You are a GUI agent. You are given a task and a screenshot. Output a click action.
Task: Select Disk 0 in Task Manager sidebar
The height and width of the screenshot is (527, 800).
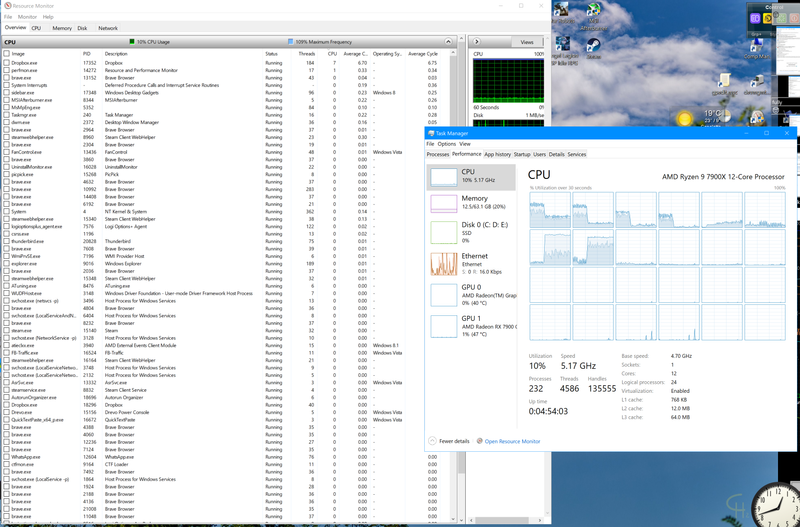coord(473,233)
